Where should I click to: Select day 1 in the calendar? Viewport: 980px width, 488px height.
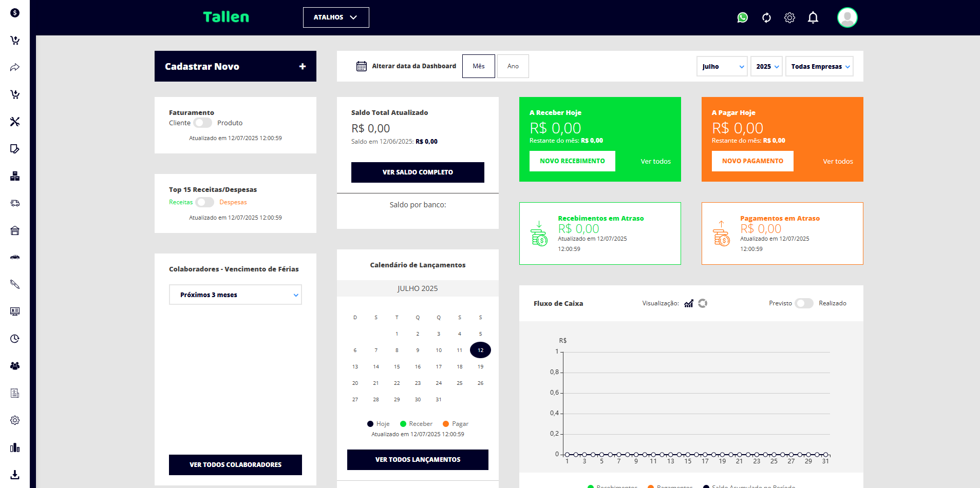click(x=397, y=334)
